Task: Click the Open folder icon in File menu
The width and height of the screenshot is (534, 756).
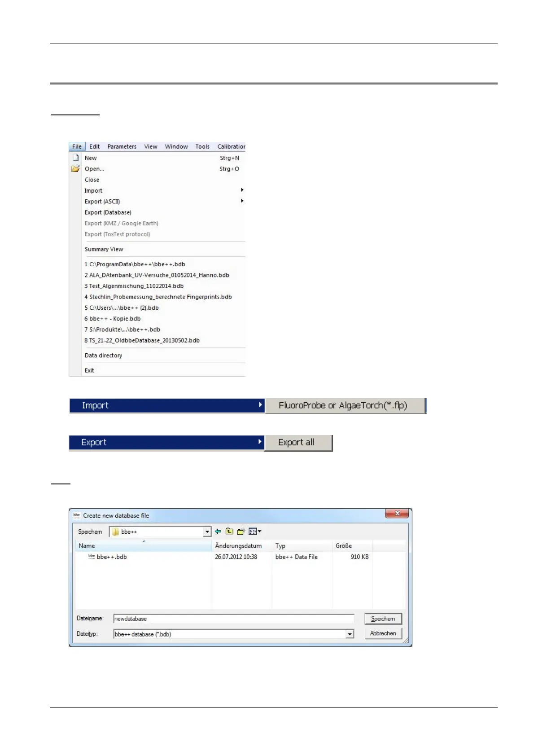Action: point(75,169)
